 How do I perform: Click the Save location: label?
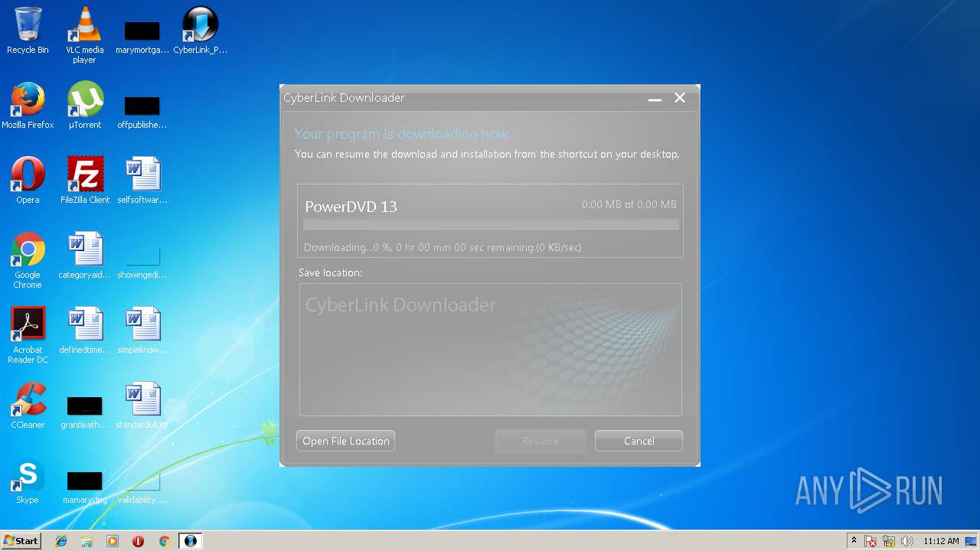point(330,272)
